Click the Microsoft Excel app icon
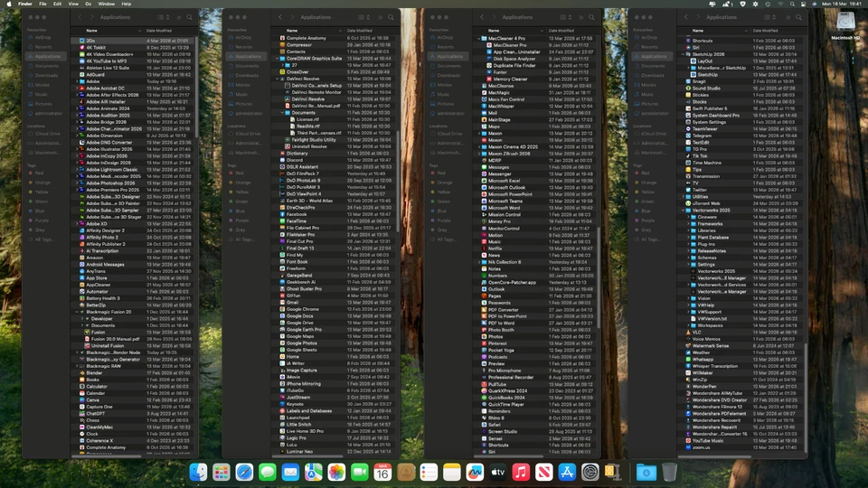The width and height of the screenshot is (868, 488). (485, 181)
